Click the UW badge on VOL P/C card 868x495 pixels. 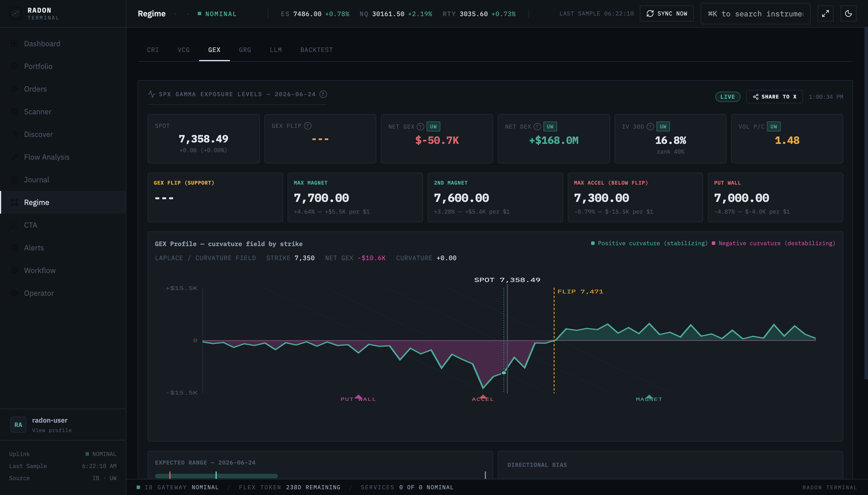(x=774, y=126)
